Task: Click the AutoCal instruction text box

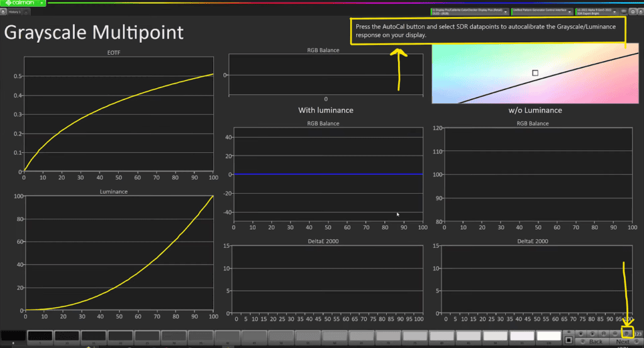Action: point(488,31)
